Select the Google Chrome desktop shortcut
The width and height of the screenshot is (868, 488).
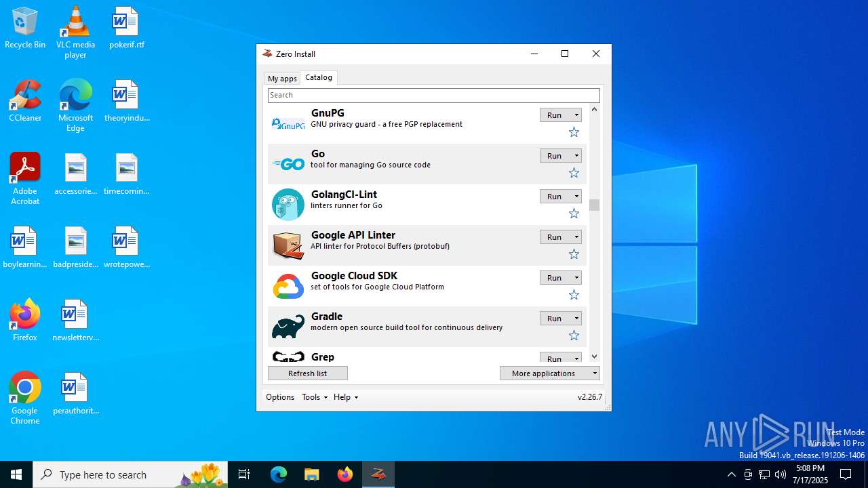point(25,399)
